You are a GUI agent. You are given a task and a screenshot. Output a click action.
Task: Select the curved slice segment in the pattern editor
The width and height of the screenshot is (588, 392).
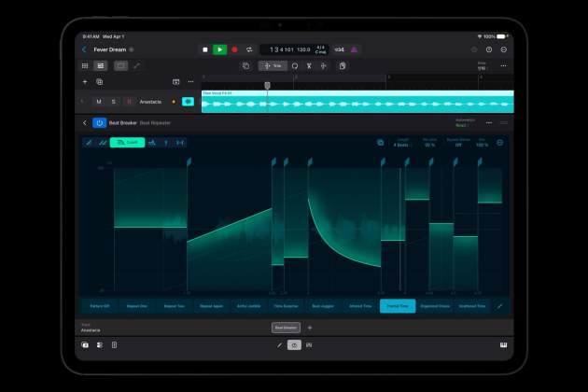pos(344,229)
